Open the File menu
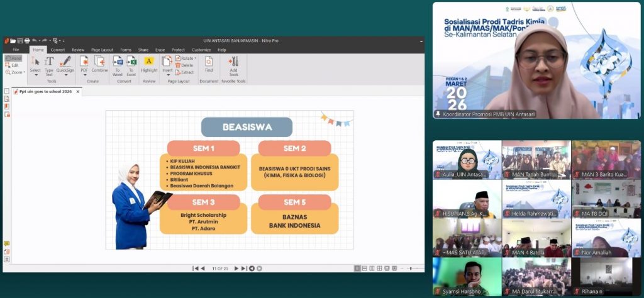644x298 pixels. (16, 50)
